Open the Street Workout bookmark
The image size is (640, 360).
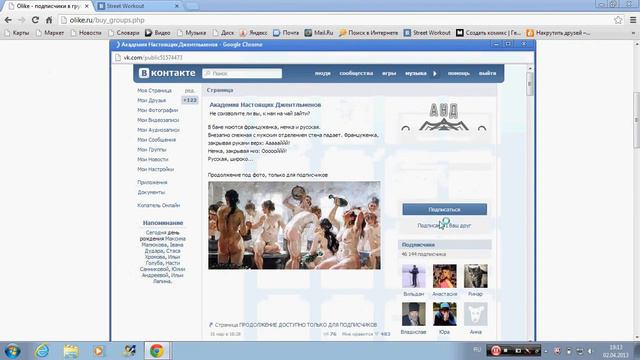tap(427, 33)
